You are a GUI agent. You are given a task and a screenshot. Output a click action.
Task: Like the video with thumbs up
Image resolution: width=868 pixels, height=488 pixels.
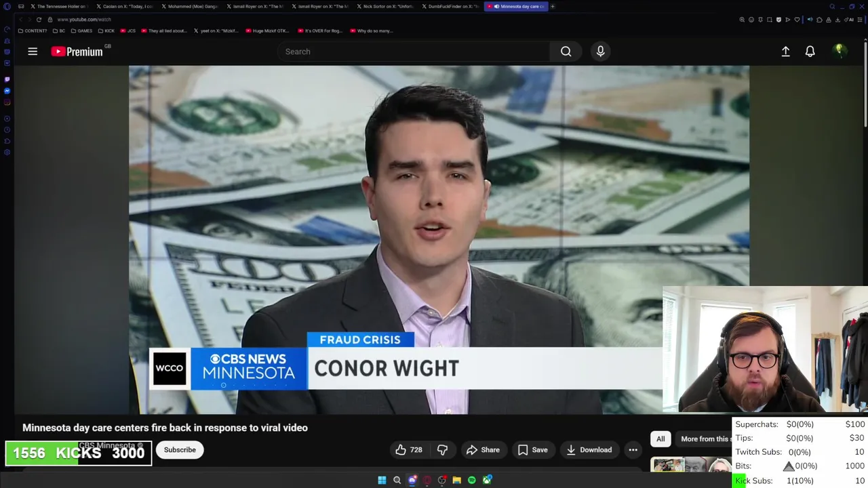point(409,449)
